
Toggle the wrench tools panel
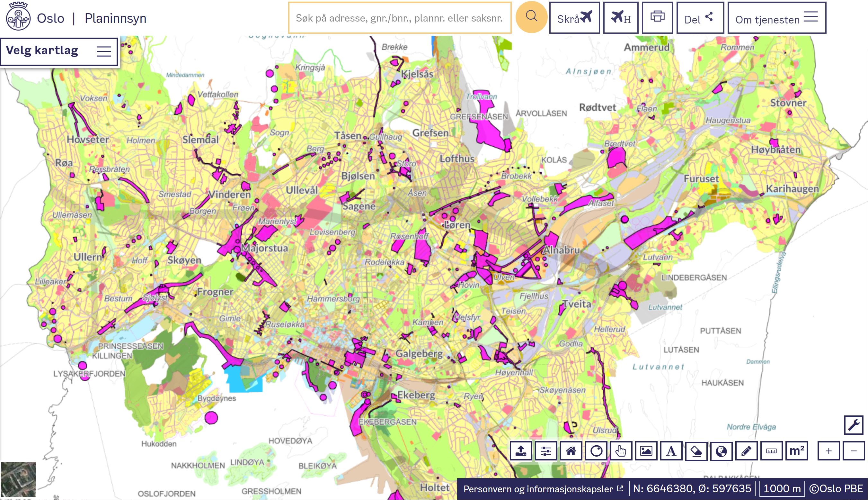click(853, 425)
